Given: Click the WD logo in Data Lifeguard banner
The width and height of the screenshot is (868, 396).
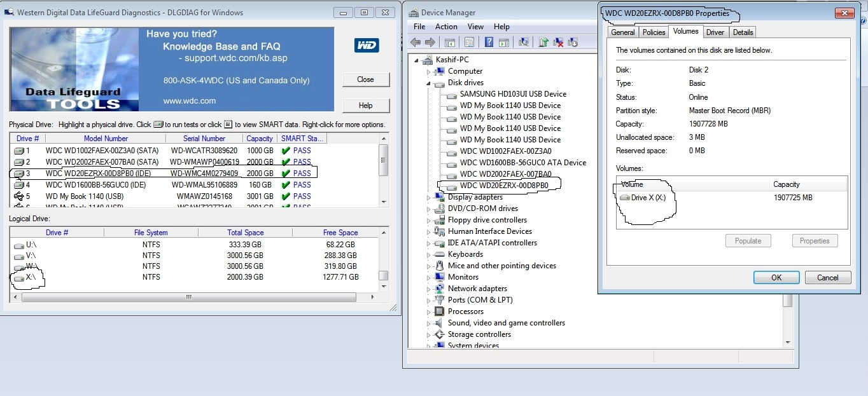Looking at the screenshot, I should click(367, 45).
